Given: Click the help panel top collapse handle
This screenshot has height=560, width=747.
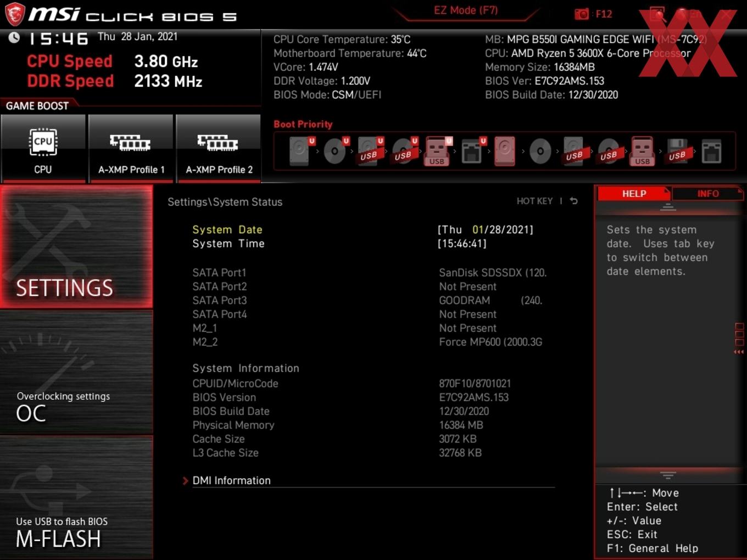Looking at the screenshot, I should tap(668, 208).
